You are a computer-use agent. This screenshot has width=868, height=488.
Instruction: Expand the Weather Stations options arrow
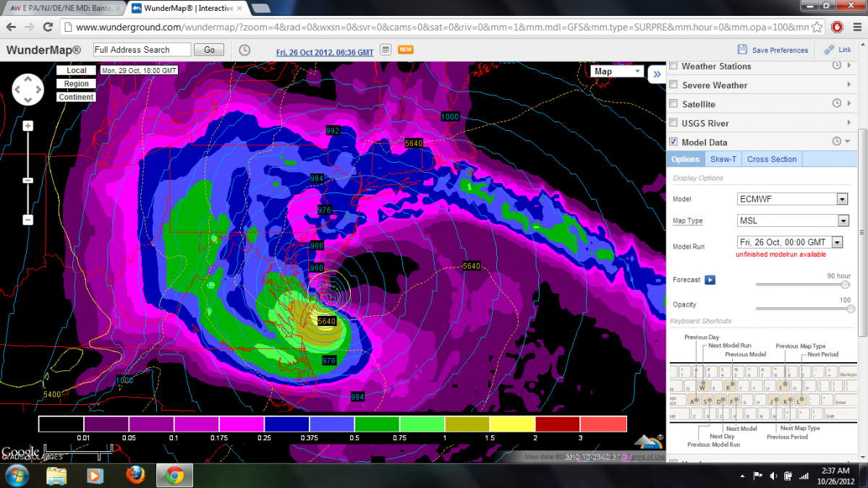pos(848,66)
